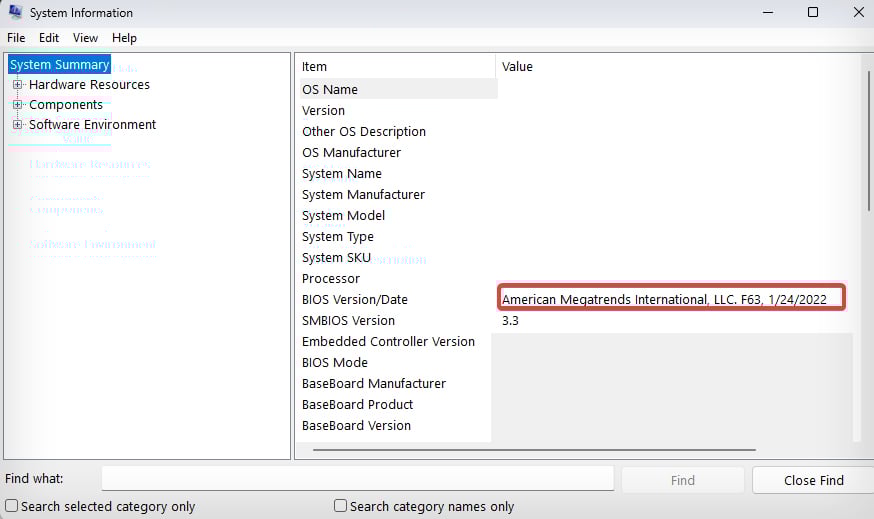Select the Embedded Controller Version row
The height and width of the screenshot is (519, 874).
coord(388,342)
